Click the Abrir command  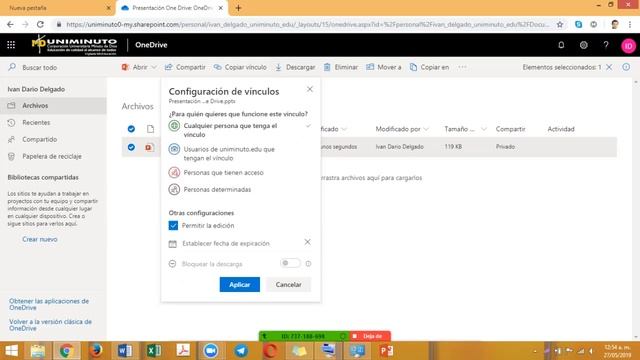pyautogui.click(x=135, y=67)
